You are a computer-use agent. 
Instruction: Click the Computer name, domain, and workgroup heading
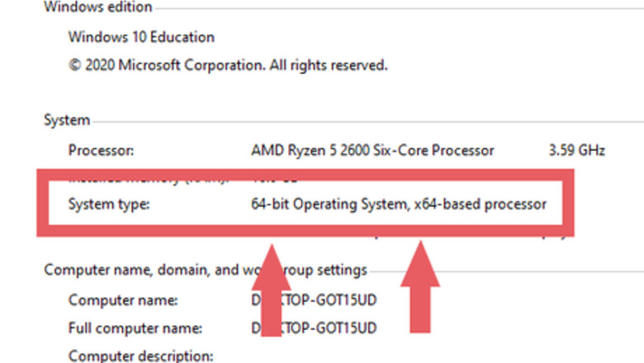(205, 270)
